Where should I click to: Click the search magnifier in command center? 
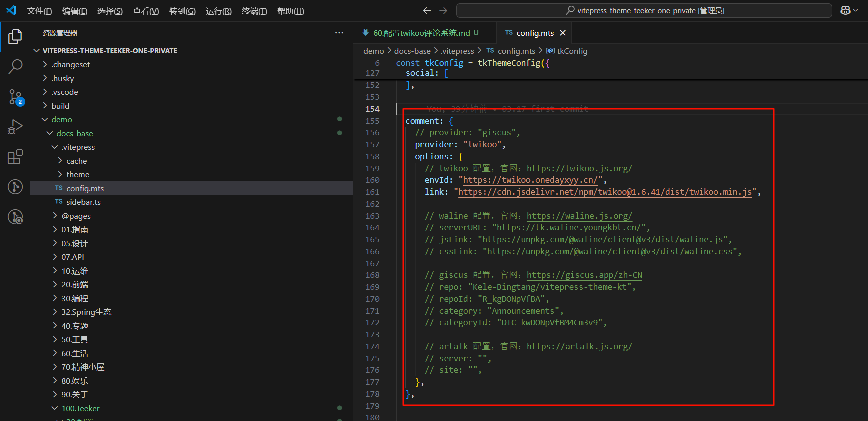tap(570, 10)
